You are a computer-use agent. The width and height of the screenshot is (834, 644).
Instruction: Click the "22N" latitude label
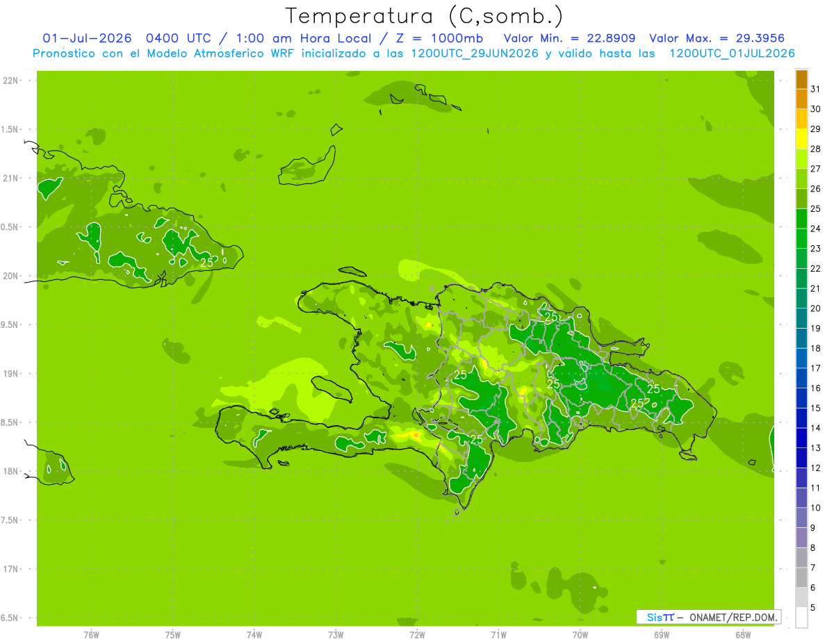tap(12, 81)
